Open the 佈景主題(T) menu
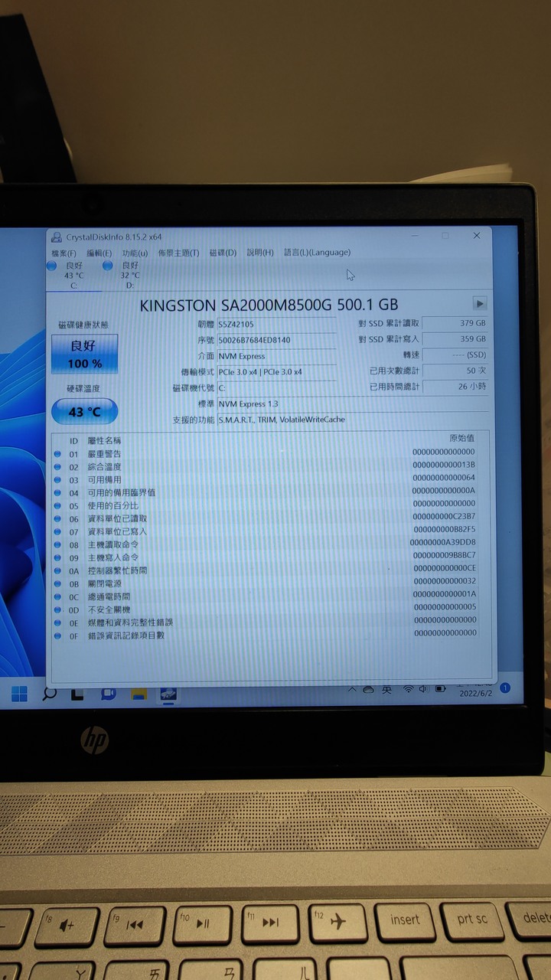Screen dimensions: 551x980 pyautogui.click(x=178, y=253)
